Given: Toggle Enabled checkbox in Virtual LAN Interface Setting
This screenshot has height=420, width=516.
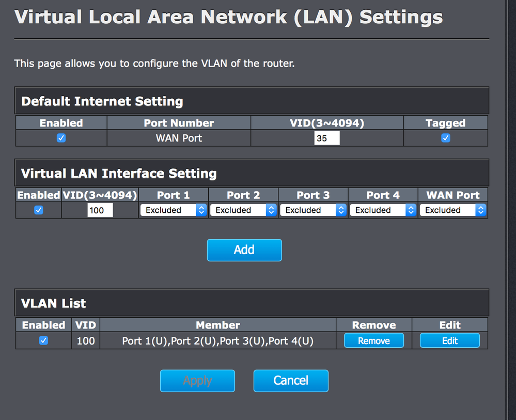Looking at the screenshot, I should (38, 210).
